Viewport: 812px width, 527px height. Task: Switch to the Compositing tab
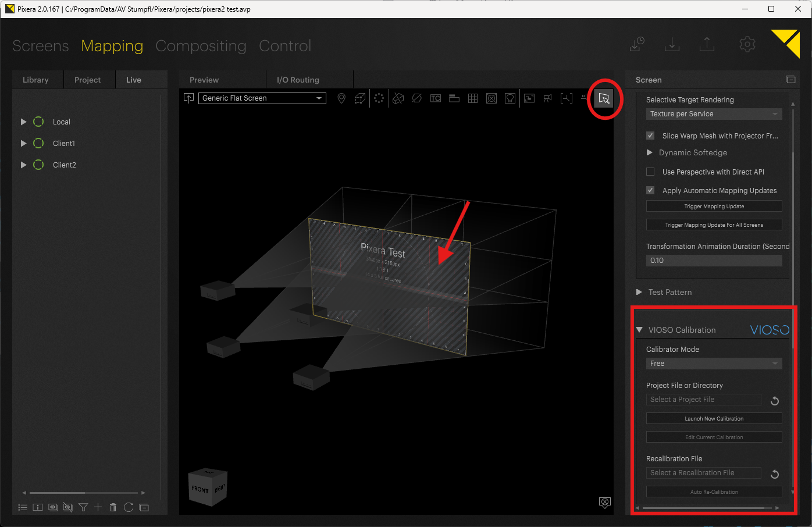(x=201, y=46)
